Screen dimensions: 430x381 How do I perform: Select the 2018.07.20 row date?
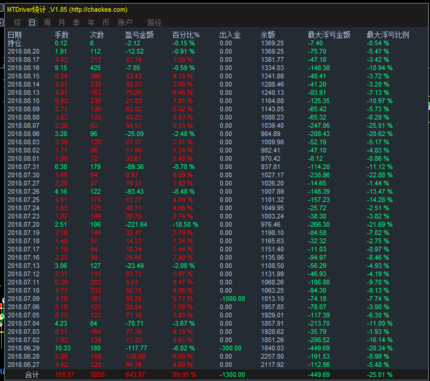(23, 225)
